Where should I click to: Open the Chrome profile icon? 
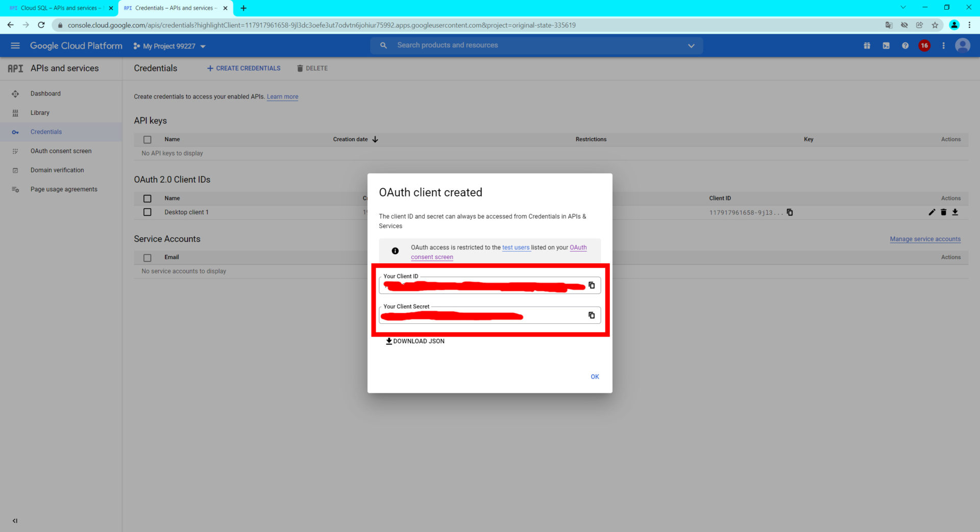click(953, 25)
